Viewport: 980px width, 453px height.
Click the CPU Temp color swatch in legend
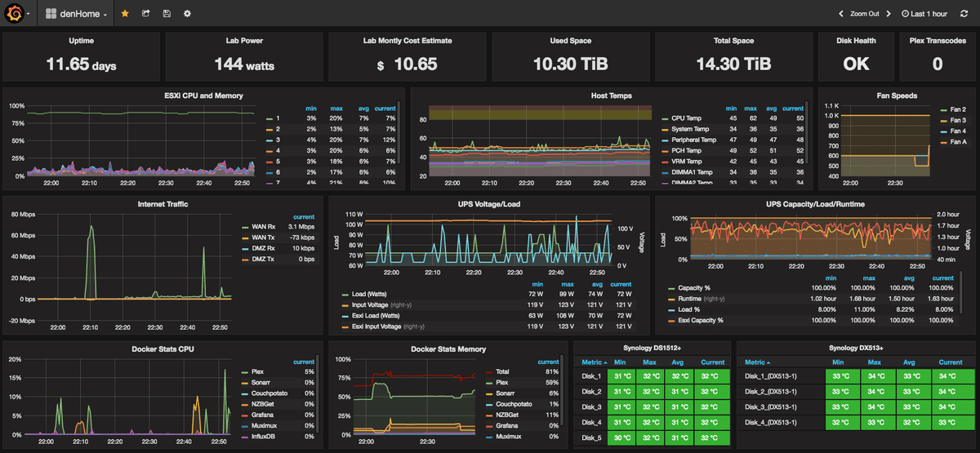[x=665, y=118]
